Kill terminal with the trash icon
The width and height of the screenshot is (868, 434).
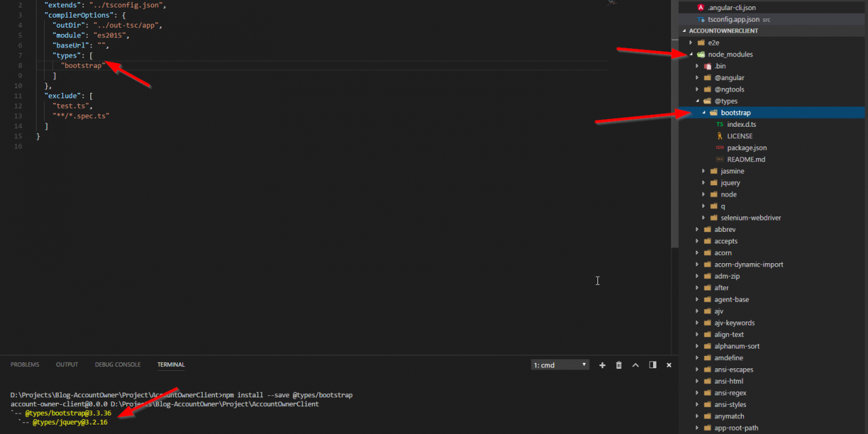618,365
